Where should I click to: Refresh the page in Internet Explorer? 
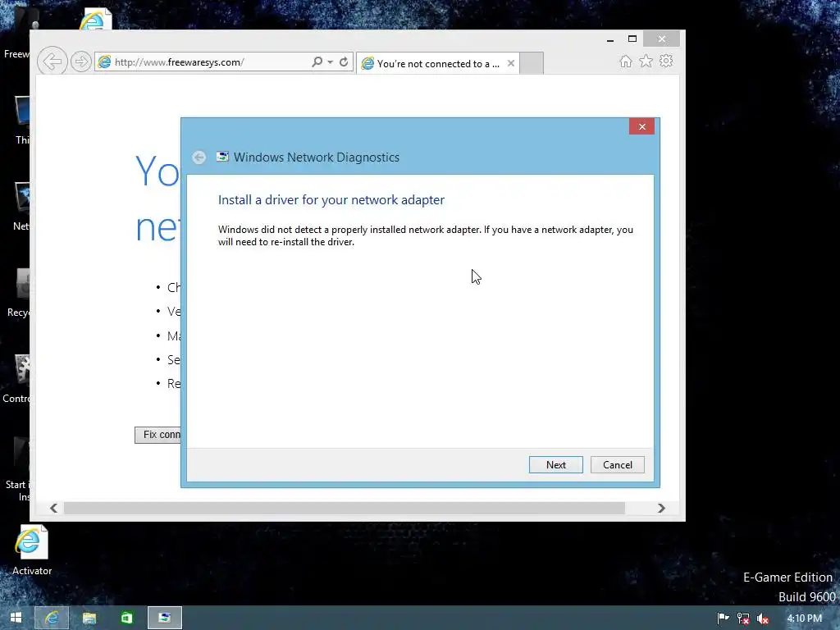coord(344,62)
